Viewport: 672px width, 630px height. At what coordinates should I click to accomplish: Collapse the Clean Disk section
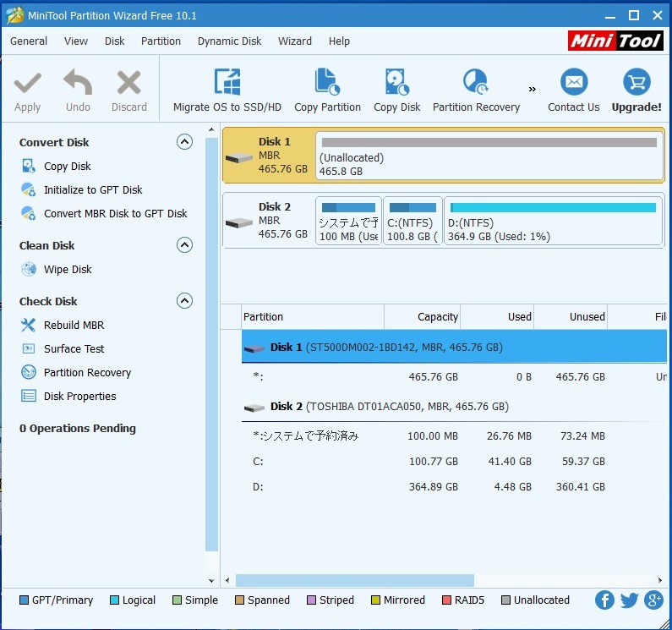point(184,245)
